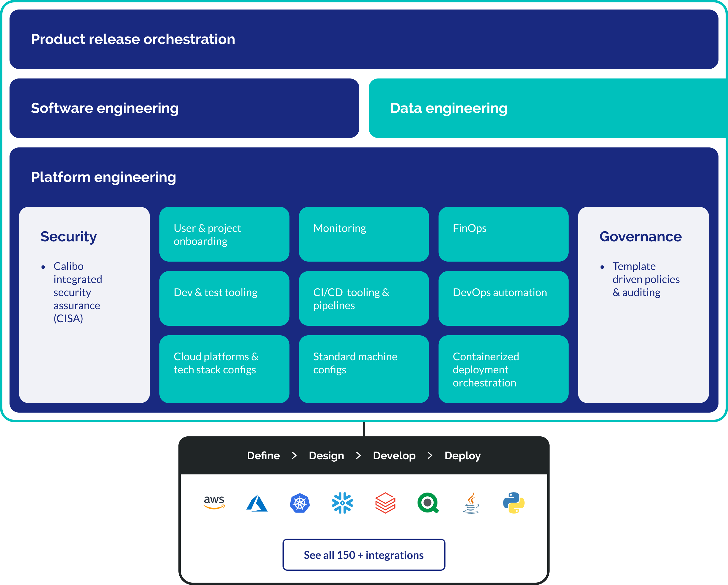Expand the chevron after Define

(294, 455)
